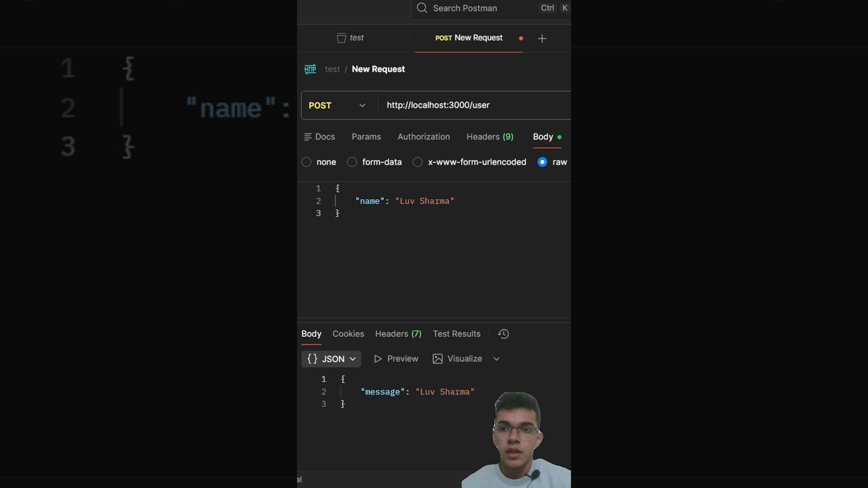The height and width of the screenshot is (488, 868).
Task: Click the "Luv Sharma" value in request body
Action: [425, 201]
